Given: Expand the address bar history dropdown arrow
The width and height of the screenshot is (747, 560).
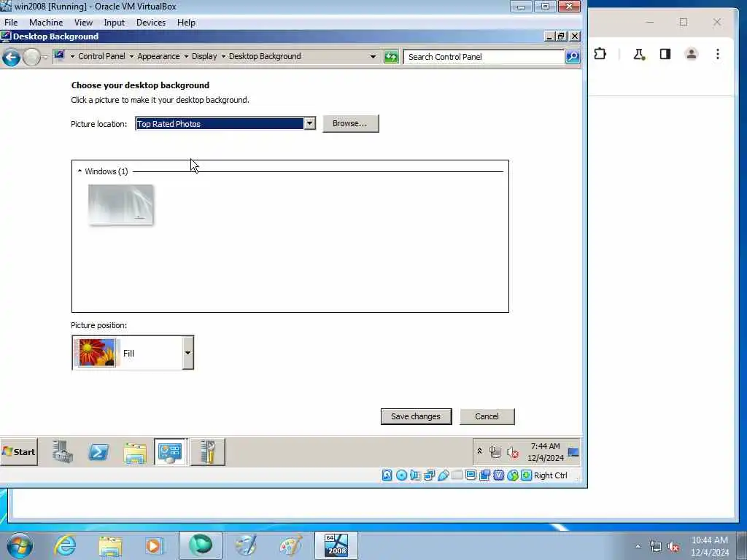Looking at the screenshot, I should (x=373, y=57).
